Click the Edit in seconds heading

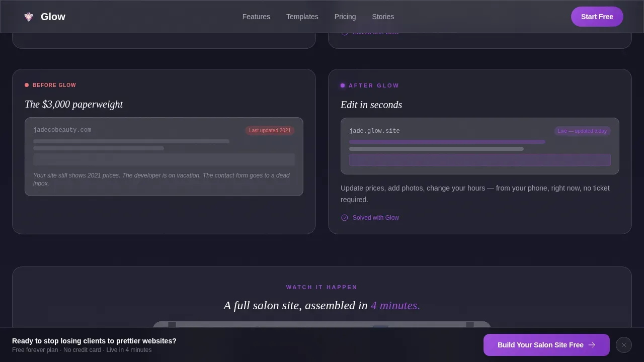371,105
